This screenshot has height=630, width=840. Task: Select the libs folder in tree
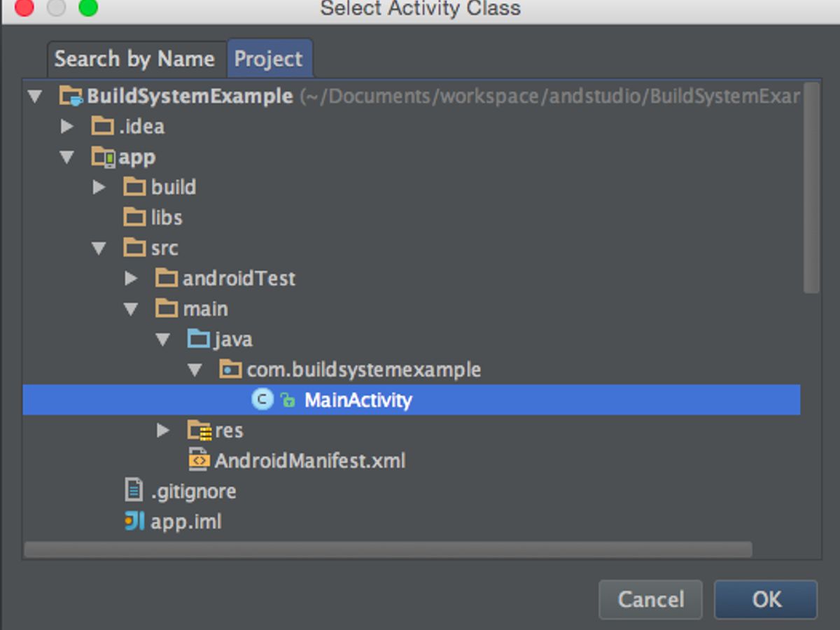[x=167, y=218]
